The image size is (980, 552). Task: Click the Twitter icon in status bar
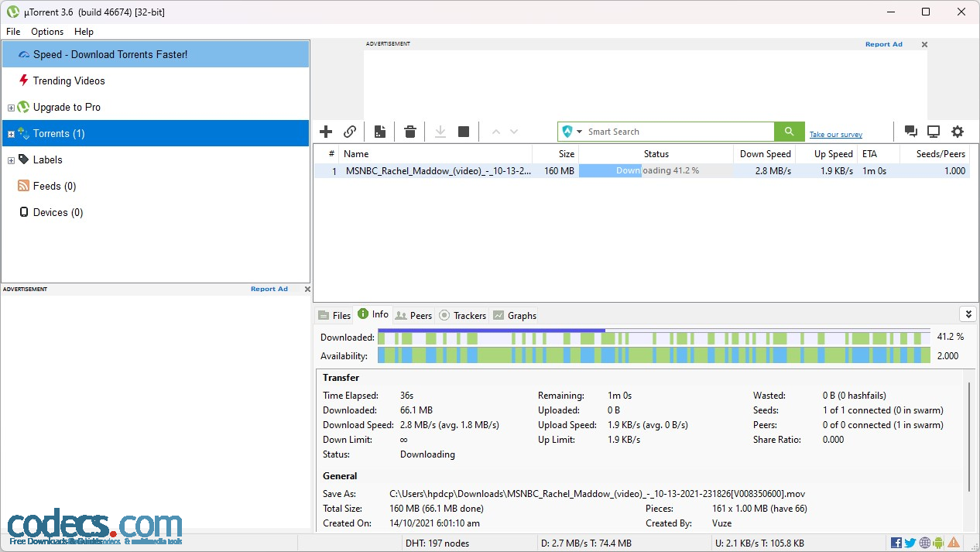[x=910, y=543]
